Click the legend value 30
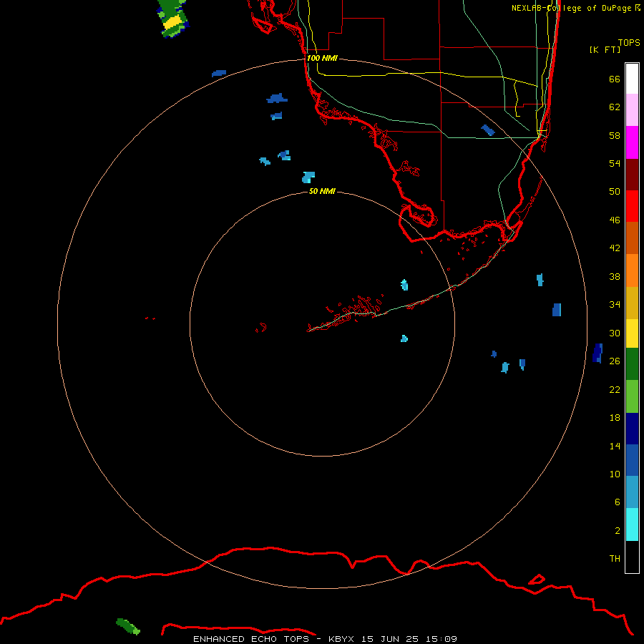The width and height of the screenshot is (644, 644). 615,333
